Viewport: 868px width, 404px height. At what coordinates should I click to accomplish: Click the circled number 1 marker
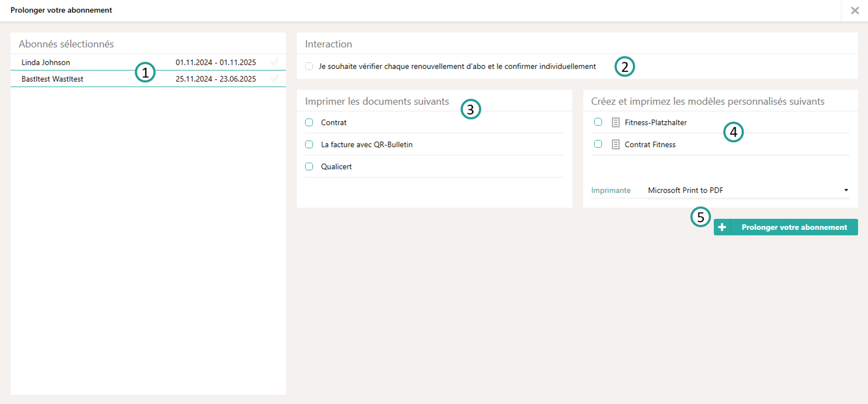click(145, 72)
